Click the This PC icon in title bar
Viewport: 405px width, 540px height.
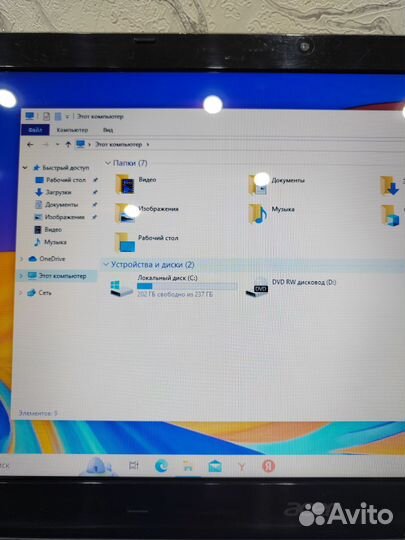[x=30, y=116]
